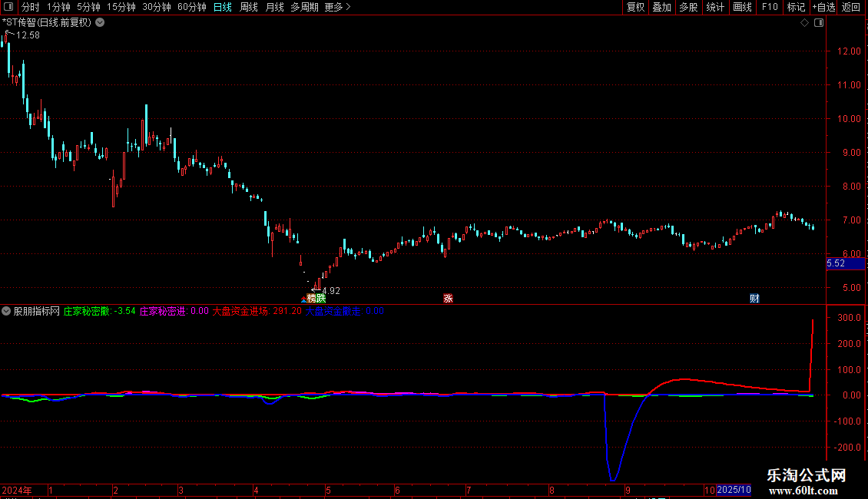The width and height of the screenshot is (868, 499).
Task: Click the highlighted 2025/10 date label
Action: [x=734, y=490]
